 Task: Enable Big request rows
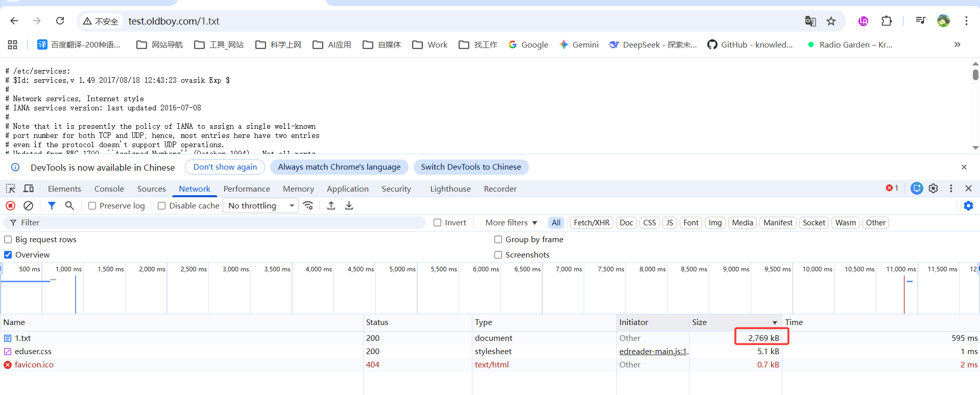coord(8,240)
